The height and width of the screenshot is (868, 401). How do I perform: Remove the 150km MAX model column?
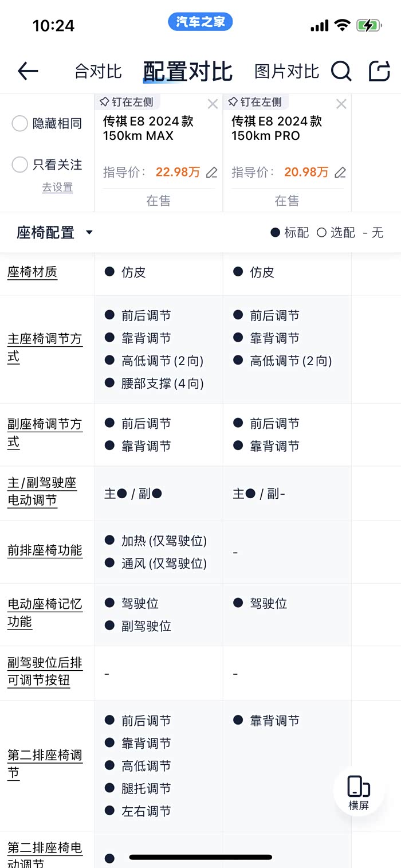point(213,104)
